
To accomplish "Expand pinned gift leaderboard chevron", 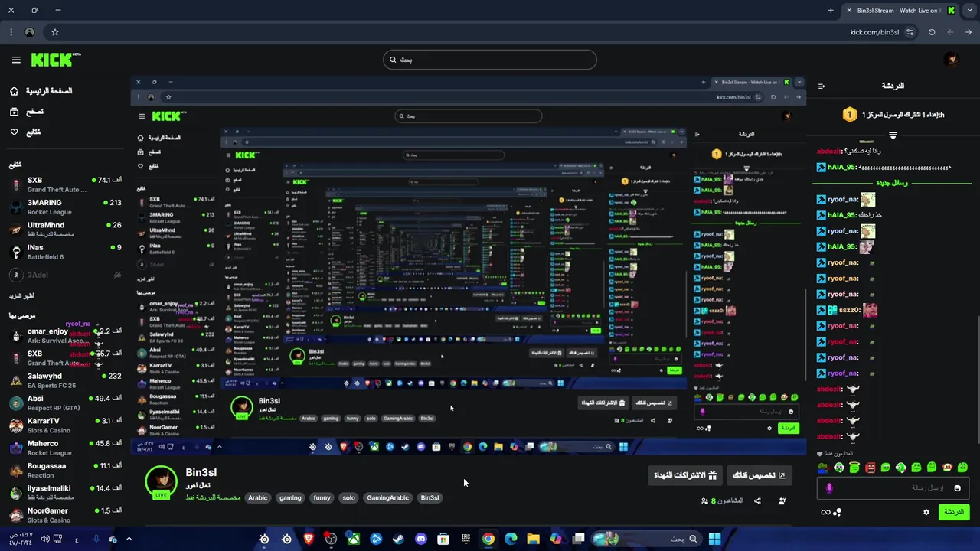I will (x=893, y=135).
